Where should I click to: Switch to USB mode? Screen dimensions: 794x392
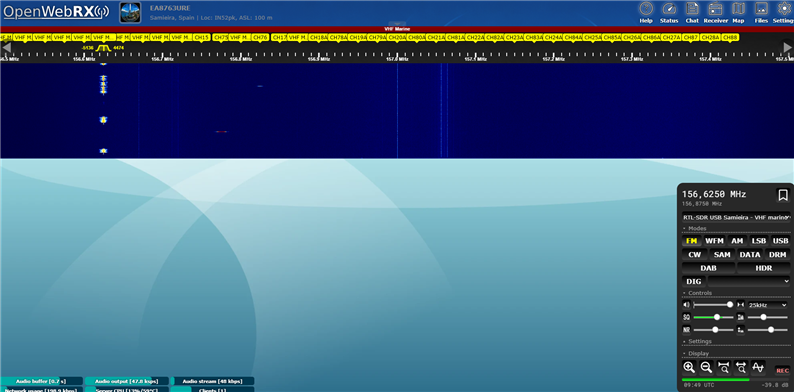tap(780, 241)
